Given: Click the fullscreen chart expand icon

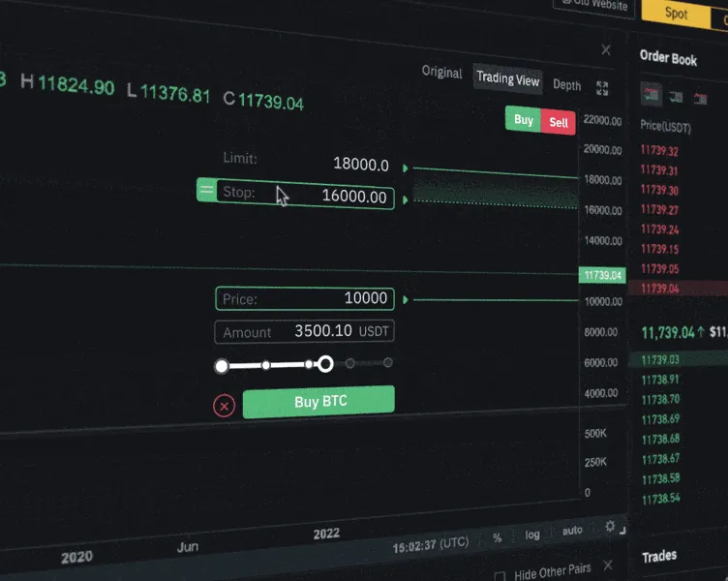Looking at the screenshot, I should (602, 88).
